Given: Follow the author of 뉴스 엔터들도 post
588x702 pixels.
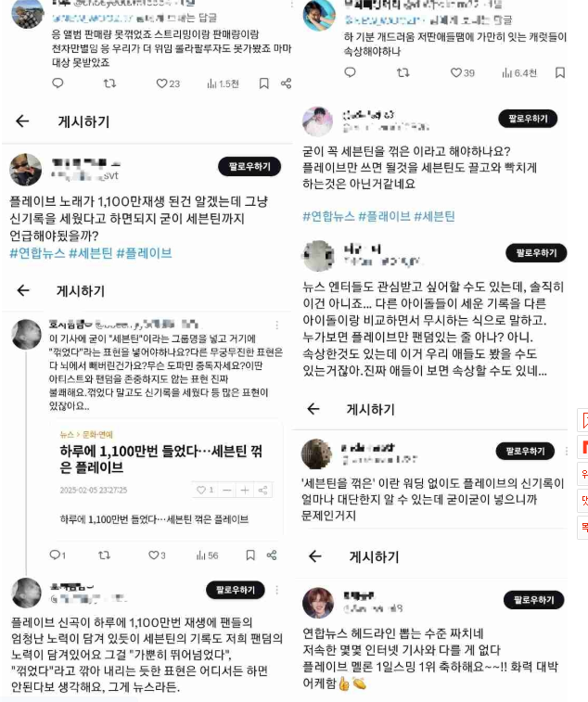Looking at the screenshot, I should (536, 253).
